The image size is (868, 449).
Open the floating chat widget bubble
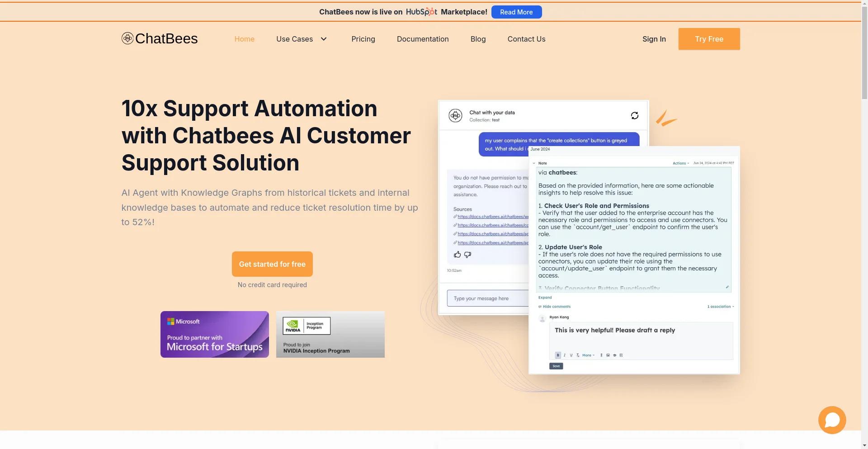[832, 420]
